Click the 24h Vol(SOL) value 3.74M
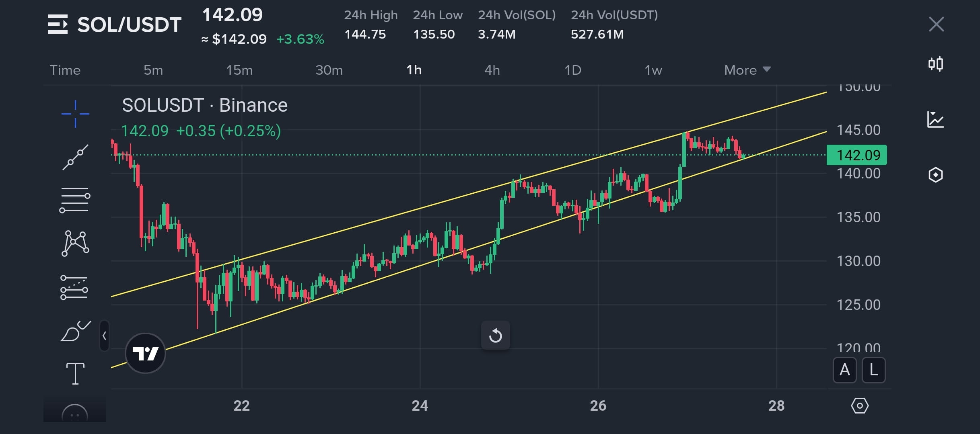The height and width of the screenshot is (434, 980). click(497, 34)
